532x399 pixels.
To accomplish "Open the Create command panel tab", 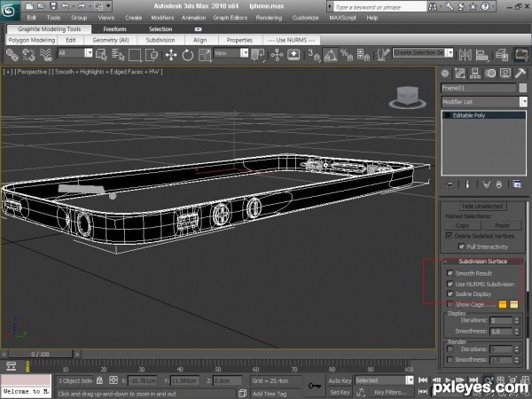I will click(x=445, y=74).
